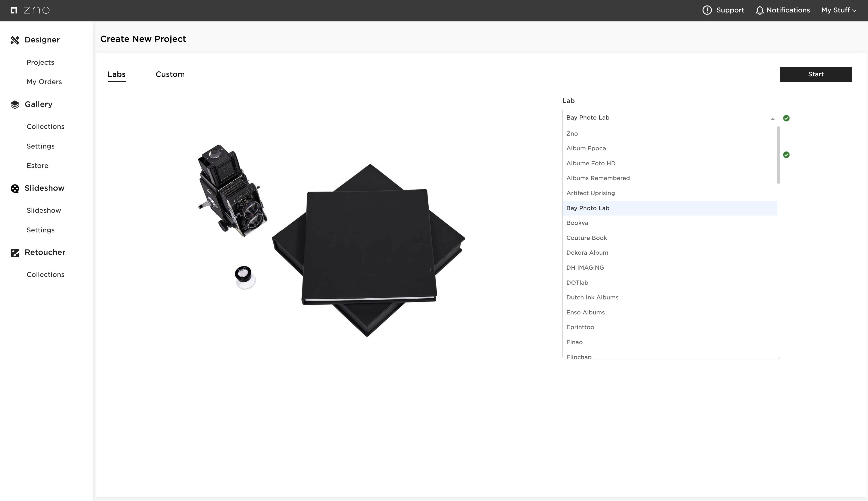Select Zno from the lab list
Screen dimensions: 868x501
click(x=670, y=134)
